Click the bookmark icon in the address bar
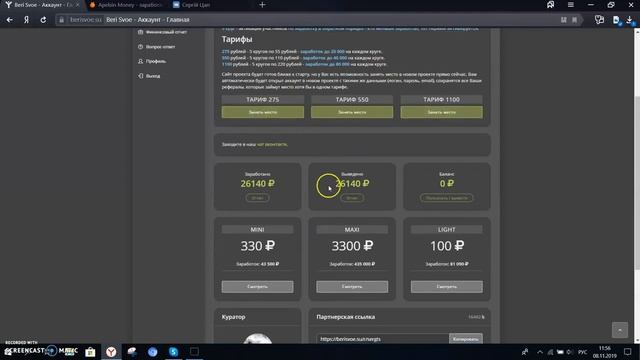 (574, 20)
